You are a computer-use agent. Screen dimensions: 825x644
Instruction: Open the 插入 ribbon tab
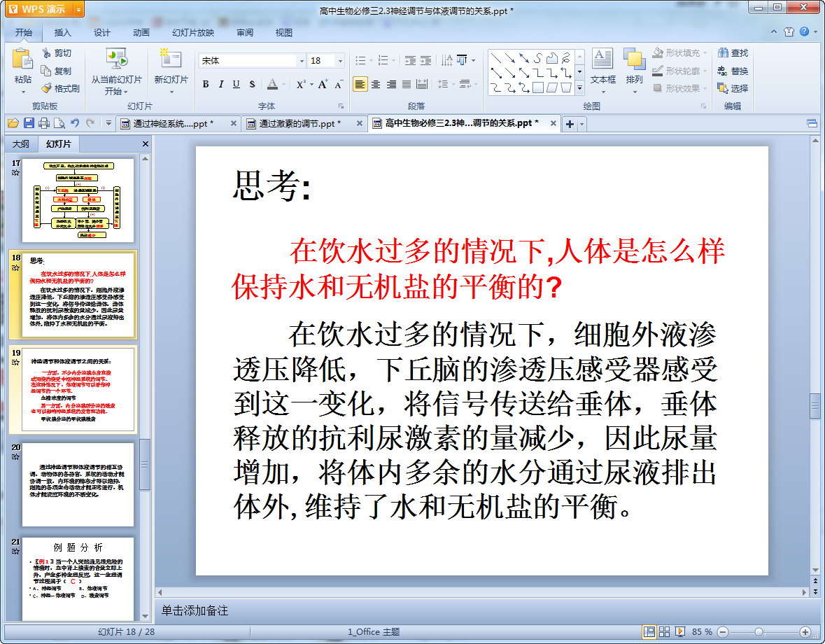62,33
